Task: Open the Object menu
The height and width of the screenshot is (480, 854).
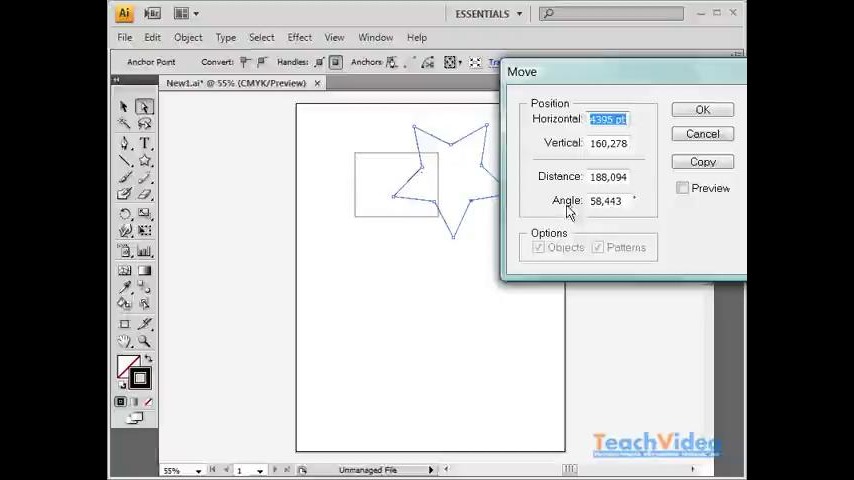Action: click(x=188, y=38)
